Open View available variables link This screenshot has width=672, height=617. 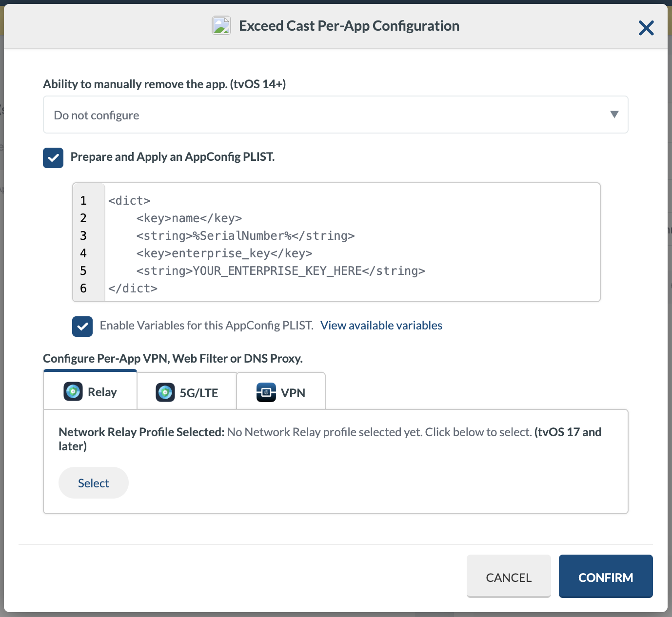(381, 326)
